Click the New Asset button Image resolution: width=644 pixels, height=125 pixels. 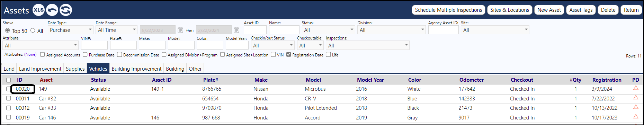(549, 10)
